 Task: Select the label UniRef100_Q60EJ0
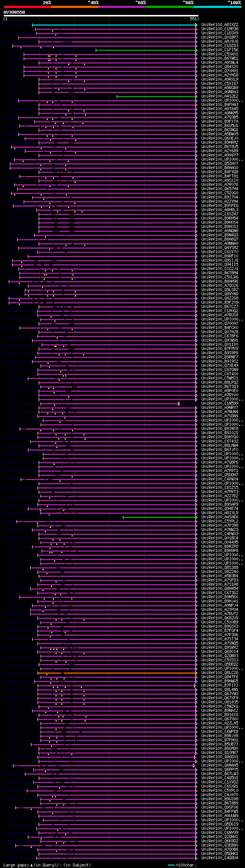point(220,138)
